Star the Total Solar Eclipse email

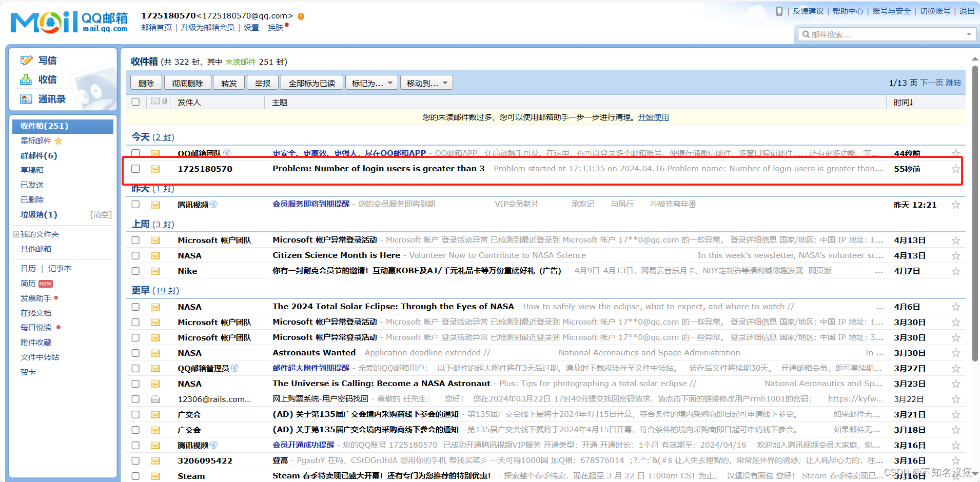pos(955,307)
